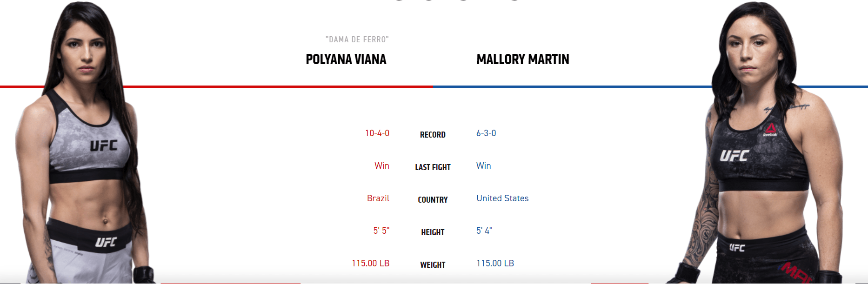Open the Mallory Martin name link

pyautogui.click(x=523, y=59)
